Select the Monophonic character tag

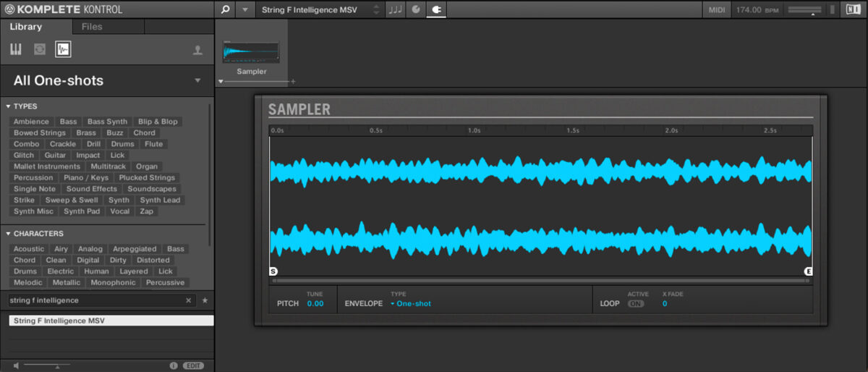click(113, 283)
